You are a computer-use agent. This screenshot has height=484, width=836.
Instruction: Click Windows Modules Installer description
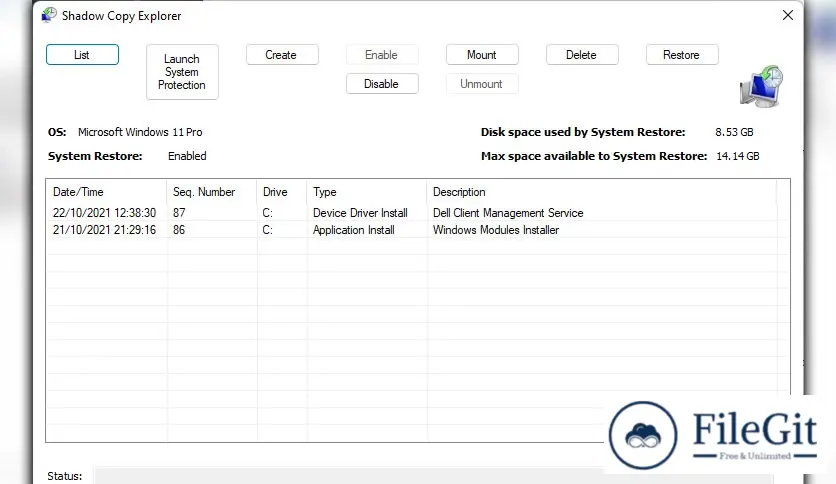tap(496, 230)
